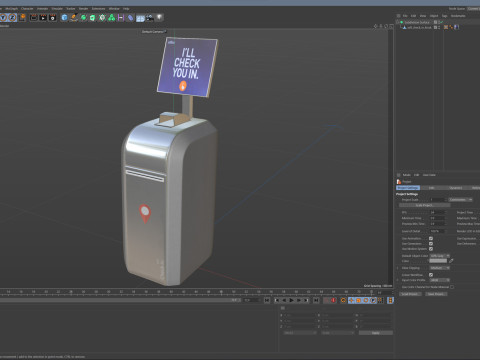Screen dimensions: 480x360
Task: Click the color picker eyedropper icon
Action: point(451,261)
